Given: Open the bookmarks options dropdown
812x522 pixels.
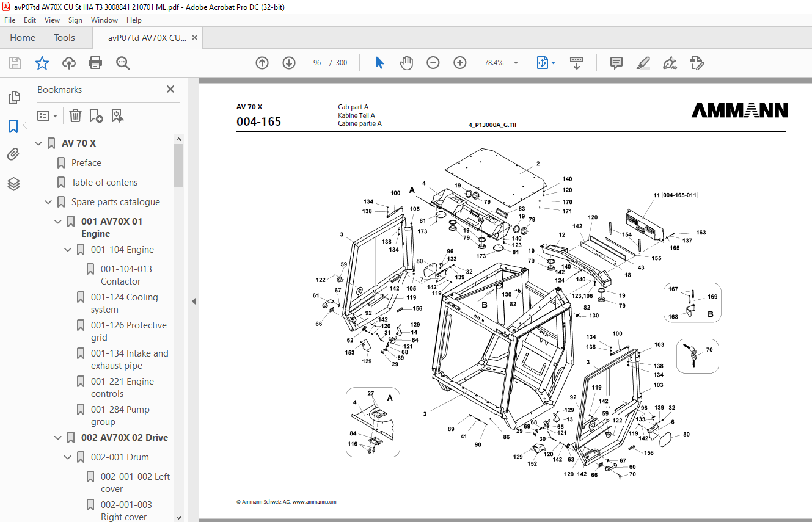Looking at the screenshot, I should (47, 115).
